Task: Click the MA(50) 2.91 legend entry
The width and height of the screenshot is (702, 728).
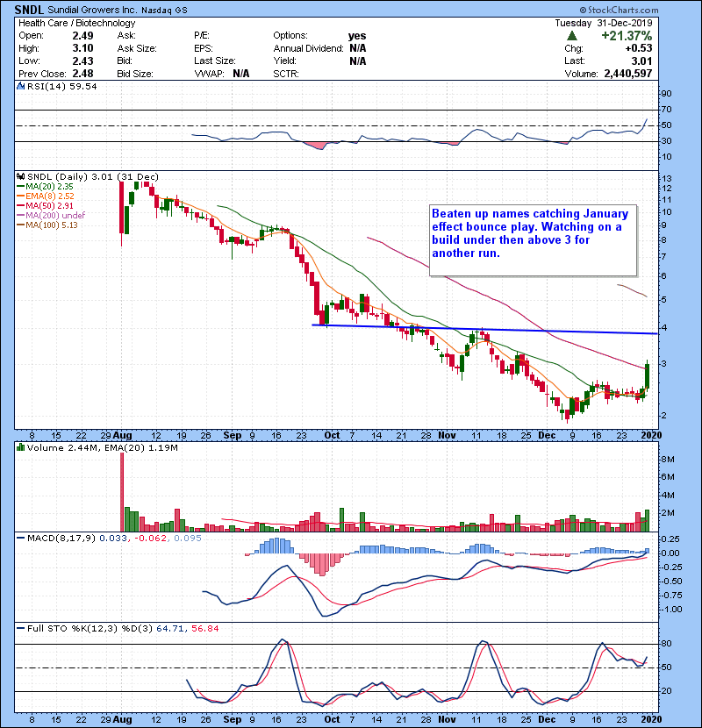Action: click(x=46, y=205)
